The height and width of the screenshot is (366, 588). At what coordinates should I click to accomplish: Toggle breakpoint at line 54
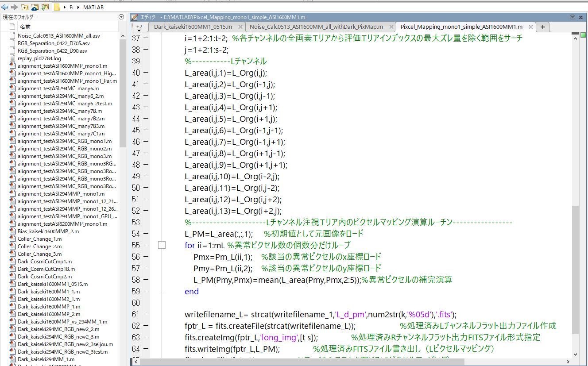[146, 234]
